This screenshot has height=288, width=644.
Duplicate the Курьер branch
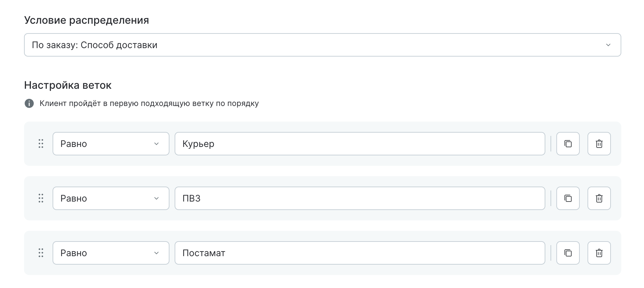click(568, 144)
